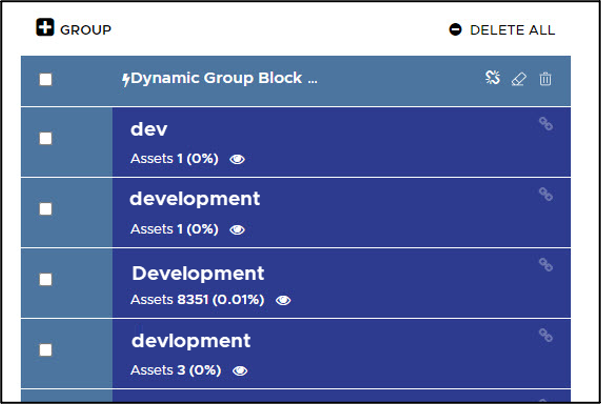Show the 8351 assets via eye icon
602x404 pixels.
(283, 300)
